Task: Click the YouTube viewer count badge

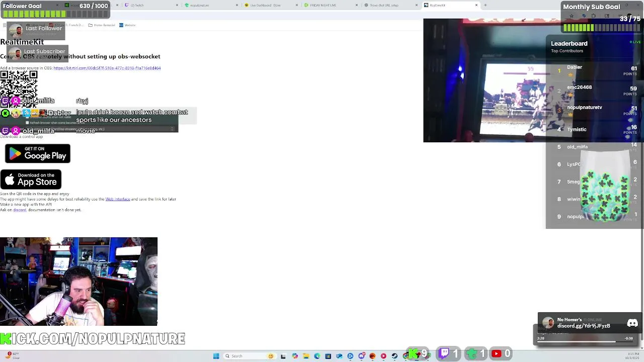Action: (501, 354)
